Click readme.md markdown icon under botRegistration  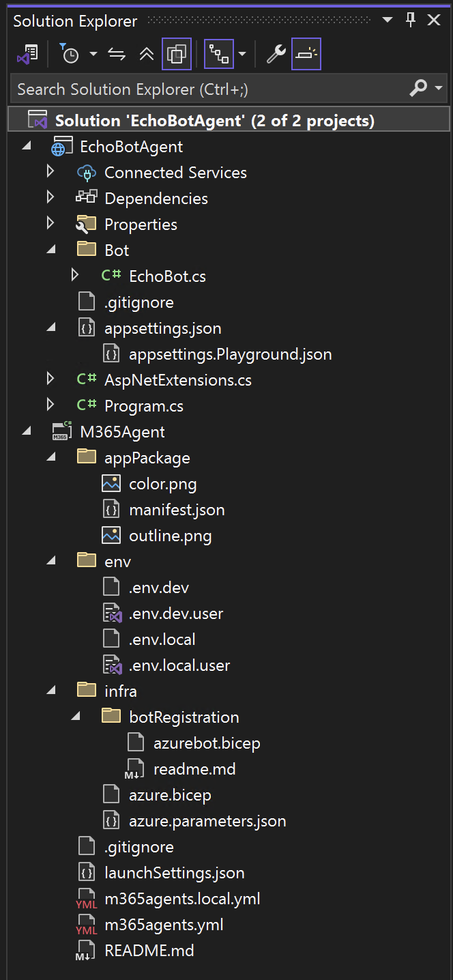coord(134,768)
